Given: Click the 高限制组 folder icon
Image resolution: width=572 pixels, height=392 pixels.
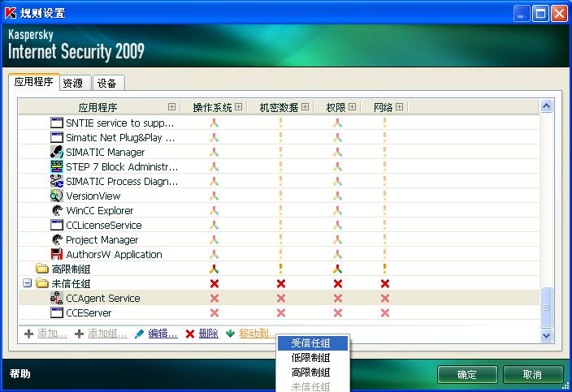Looking at the screenshot, I should (42, 269).
